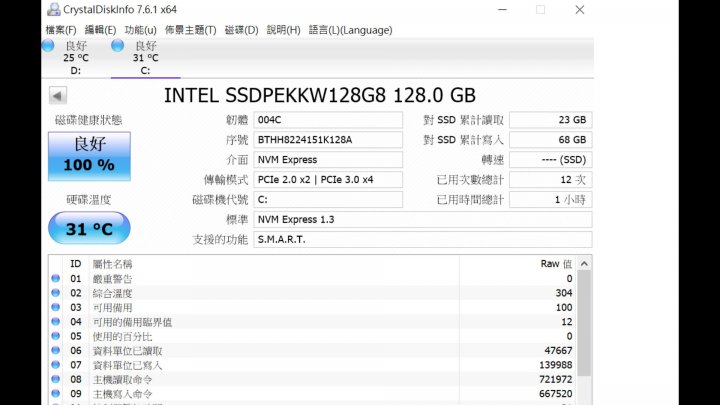Click the 良好 100 % health status button
Viewport: 720px width, 405px height.
pyautogui.click(x=90, y=156)
